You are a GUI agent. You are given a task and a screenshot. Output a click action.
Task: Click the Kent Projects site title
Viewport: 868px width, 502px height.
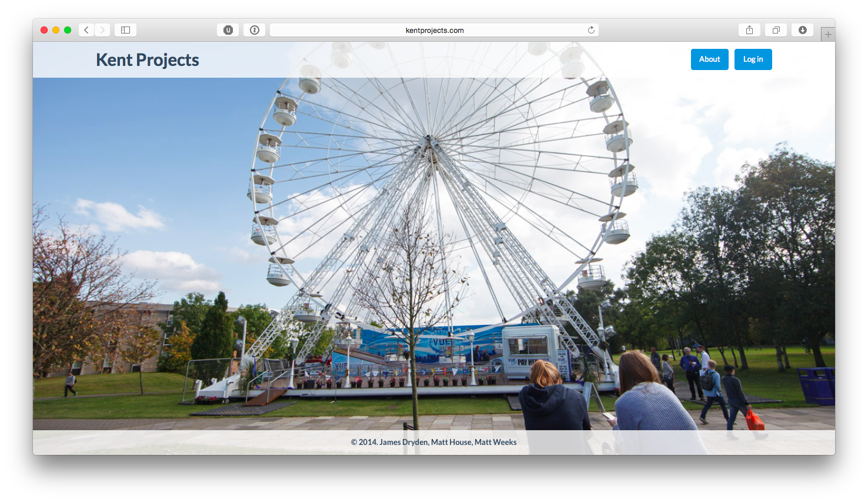tap(147, 59)
